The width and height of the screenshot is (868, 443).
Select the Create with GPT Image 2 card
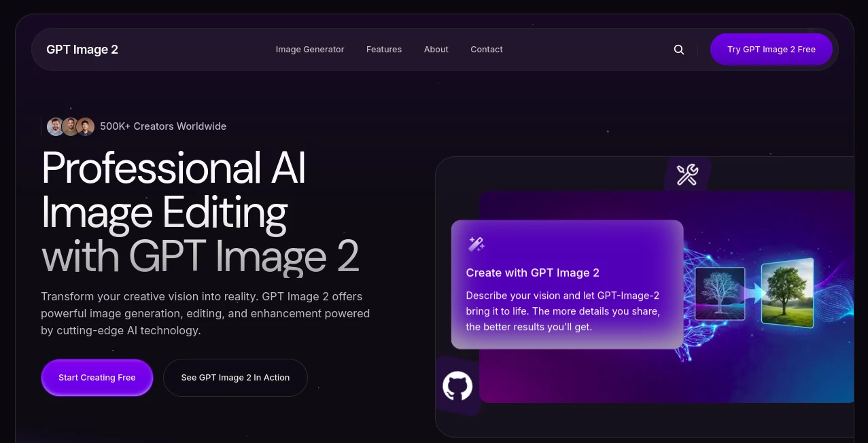(566, 283)
